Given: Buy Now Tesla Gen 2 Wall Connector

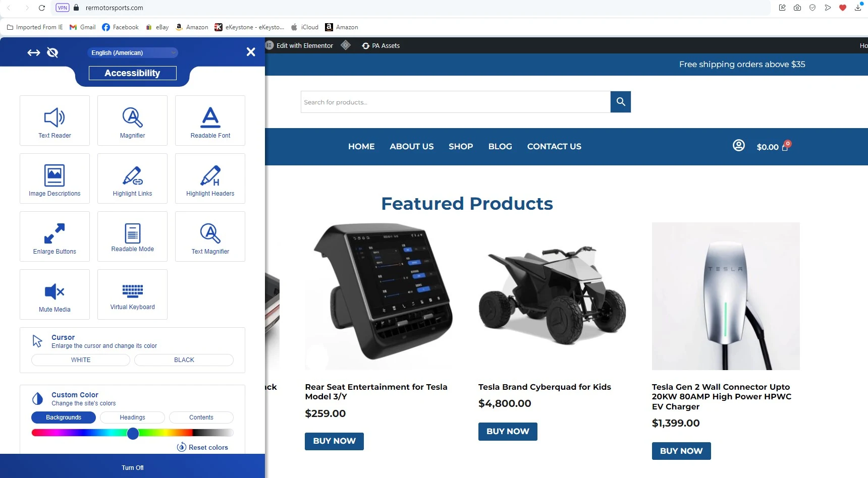Looking at the screenshot, I should tap(681, 451).
